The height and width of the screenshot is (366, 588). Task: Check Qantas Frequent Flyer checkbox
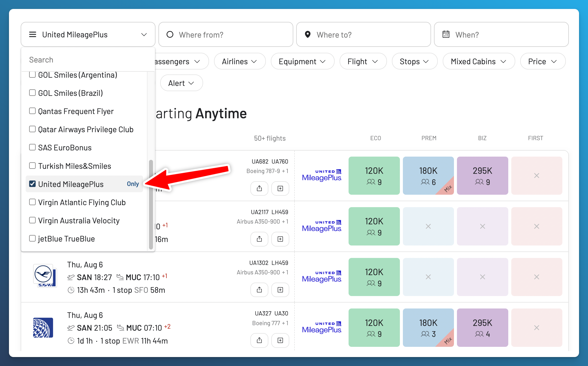(32, 111)
